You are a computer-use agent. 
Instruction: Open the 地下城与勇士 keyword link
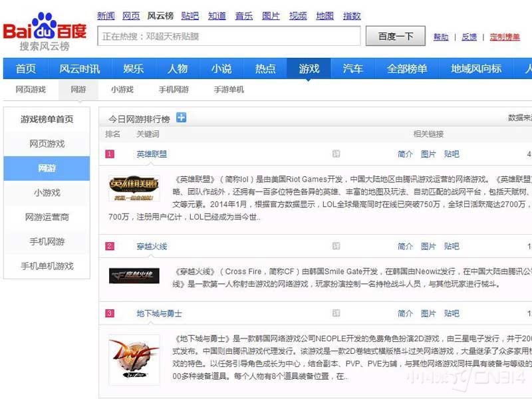coord(159,313)
